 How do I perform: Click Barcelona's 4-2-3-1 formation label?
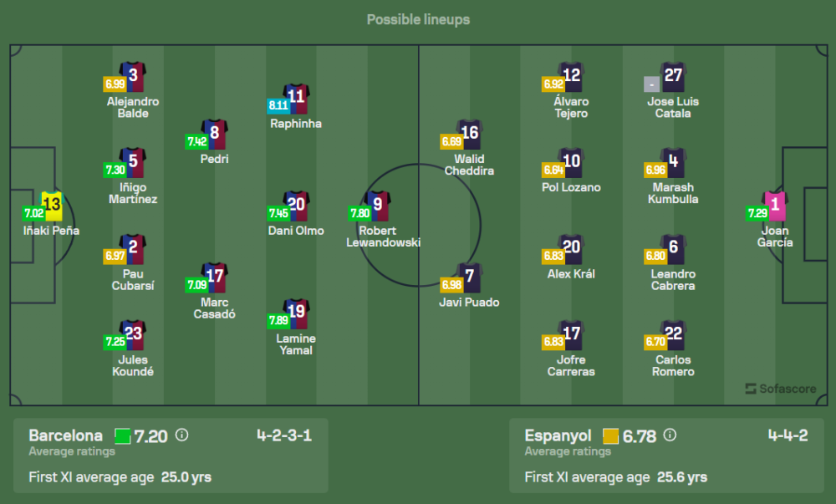(x=284, y=435)
